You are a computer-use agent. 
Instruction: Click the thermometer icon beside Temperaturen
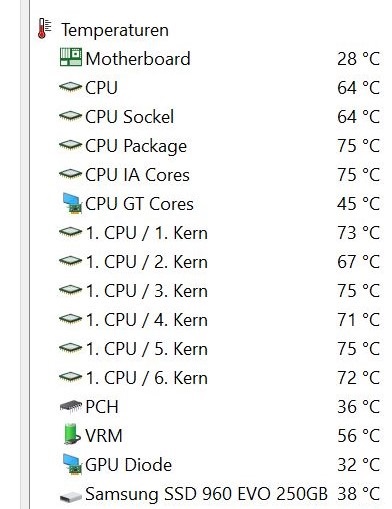click(x=44, y=29)
